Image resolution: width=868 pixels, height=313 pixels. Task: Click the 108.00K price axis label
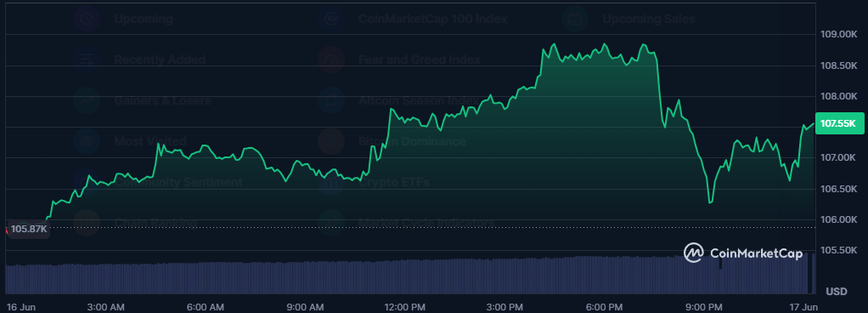(838, 96)
